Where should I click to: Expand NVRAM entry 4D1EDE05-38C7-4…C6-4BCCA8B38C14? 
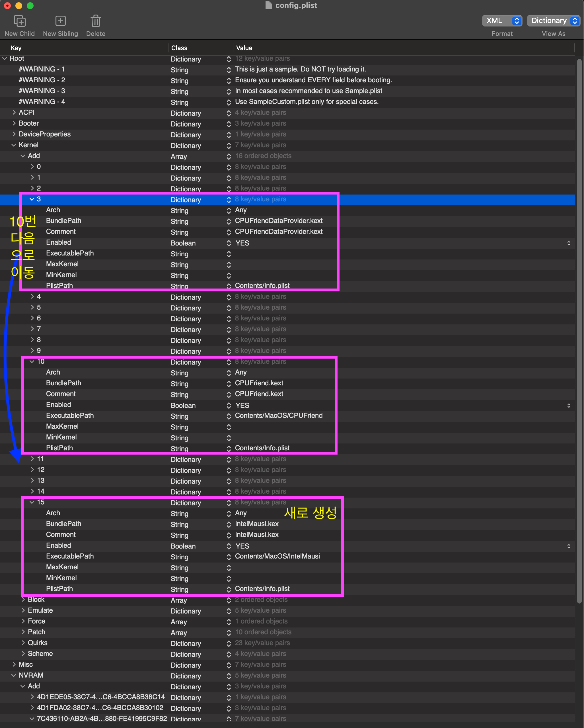(32, 697)
